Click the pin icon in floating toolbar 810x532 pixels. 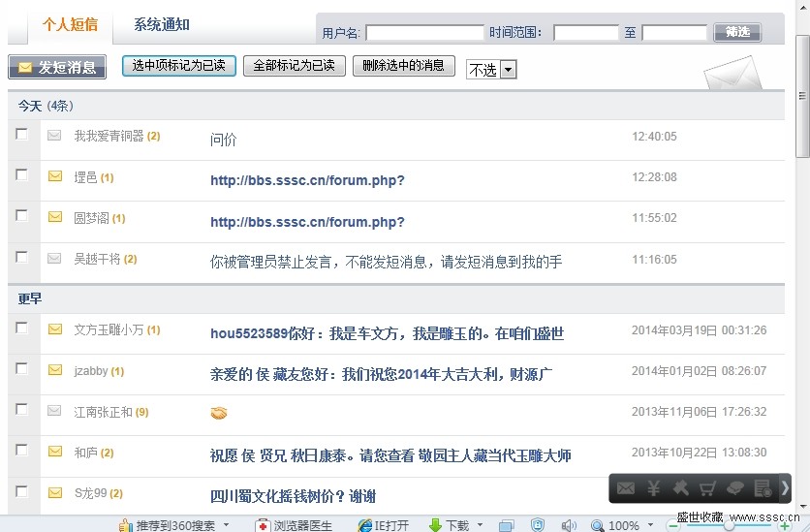tap(680, 488)
